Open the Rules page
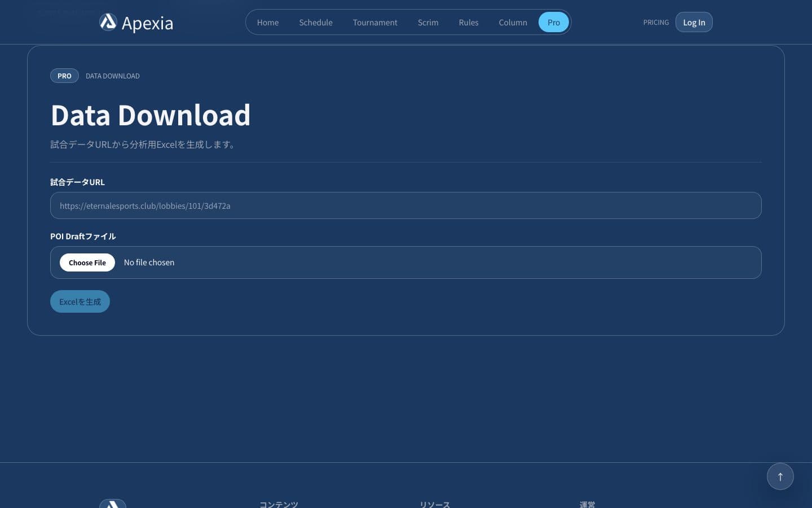Screen dimensions: 812x508 469,23
